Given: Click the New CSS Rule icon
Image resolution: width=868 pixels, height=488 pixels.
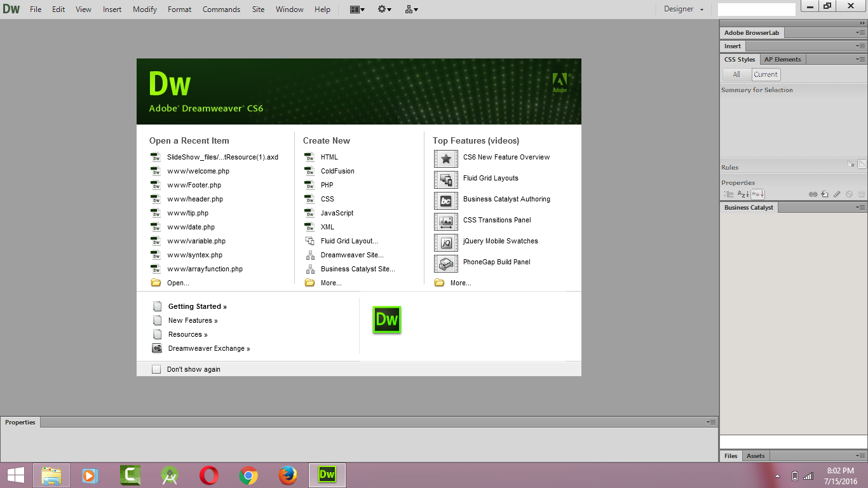Looking at the screenshot, I should 825,194.
